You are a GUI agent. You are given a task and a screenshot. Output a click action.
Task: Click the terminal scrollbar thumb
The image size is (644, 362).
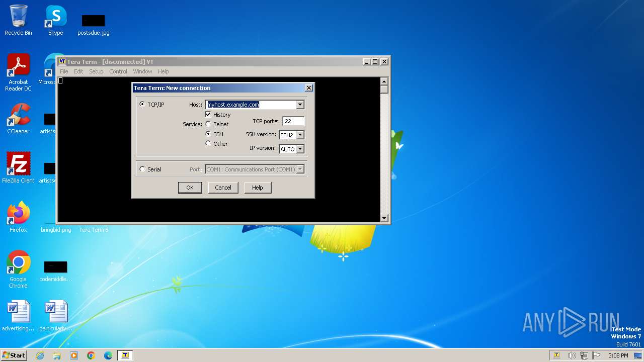(384, 89)
